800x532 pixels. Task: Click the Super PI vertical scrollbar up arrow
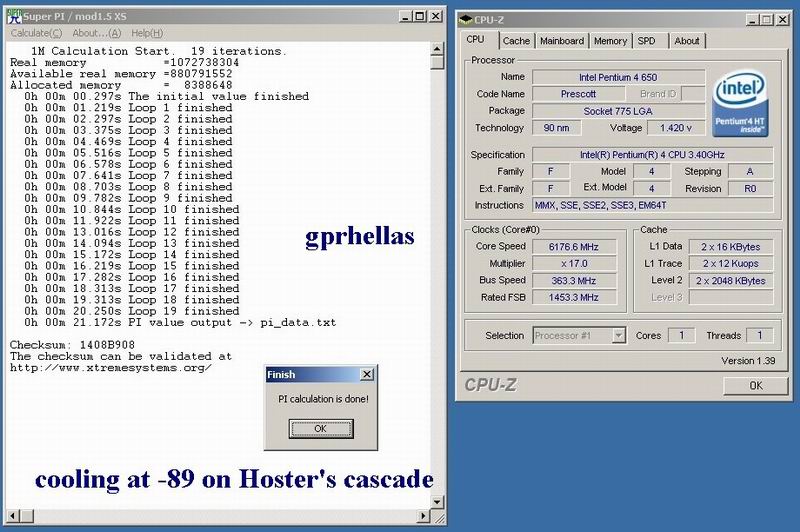(x=437, y=49)
